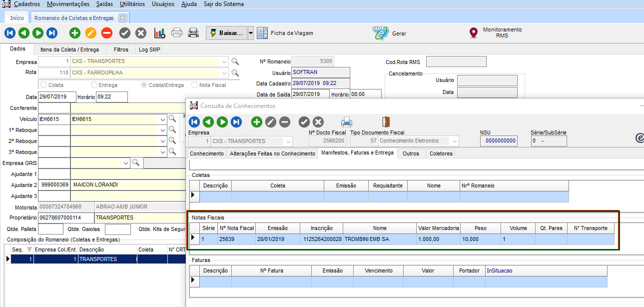Viewport: 644px width, 307px height.
Task: Open the Veículo dropdown list
Action: (x=162, y=119)
